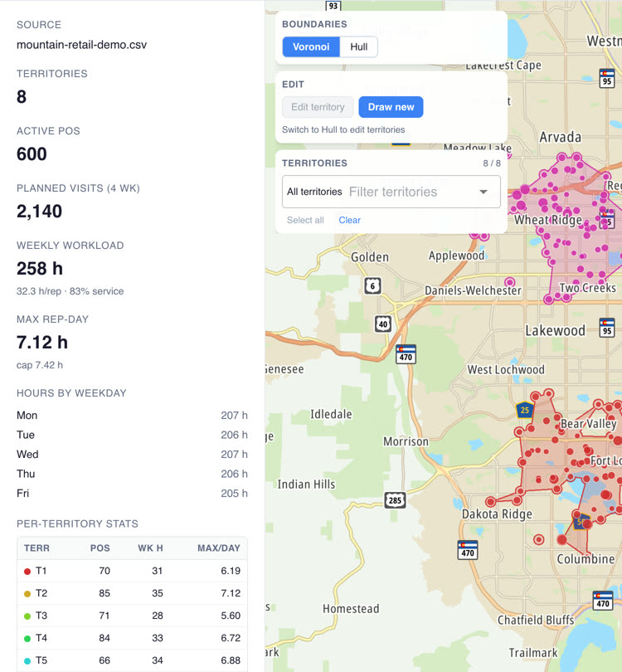
Task: Click the T5 max/day value 6.88
Action: coord(231,660)
